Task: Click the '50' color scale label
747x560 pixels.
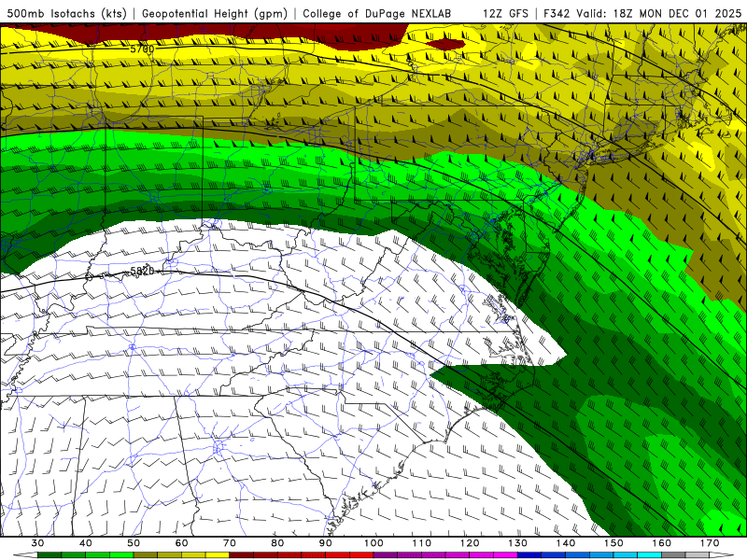Action: [134, 543]
